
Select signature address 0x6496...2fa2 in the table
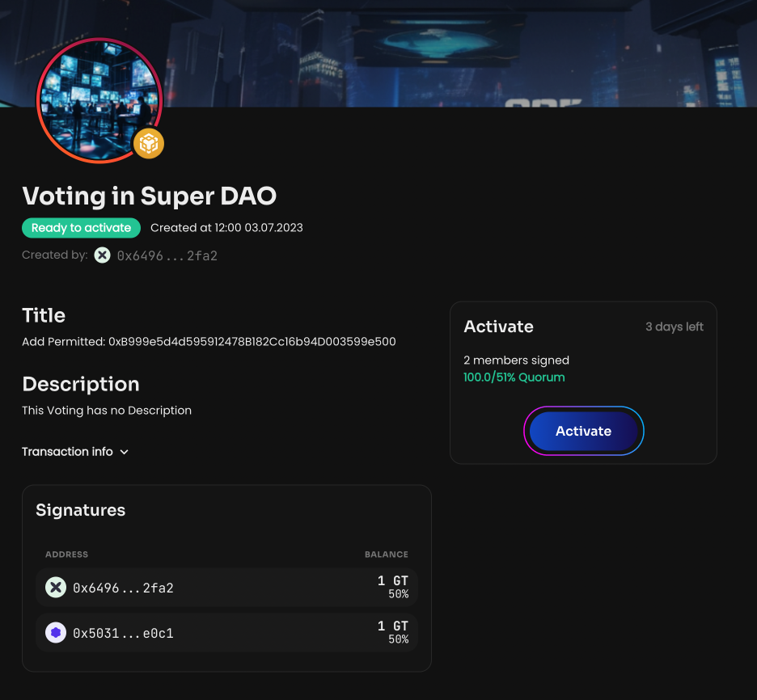pos(123,588)
